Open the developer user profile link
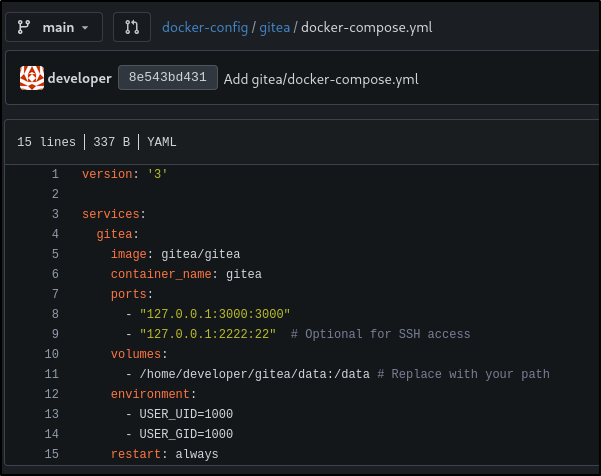 [x=80, y=78]
